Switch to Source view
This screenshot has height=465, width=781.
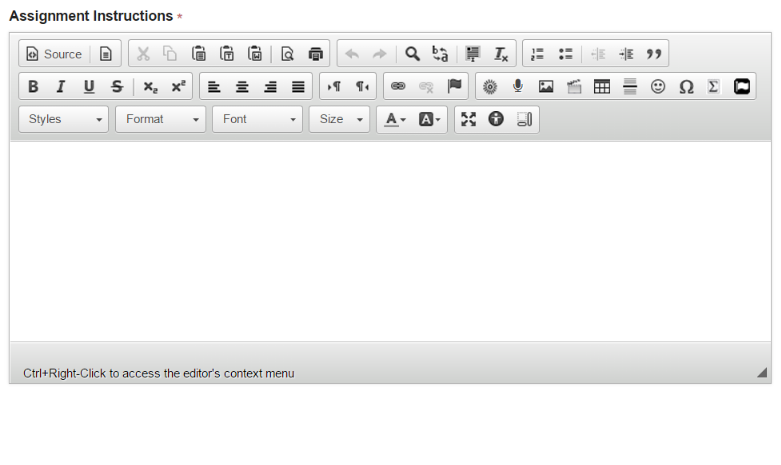click(x=54, y=54)
